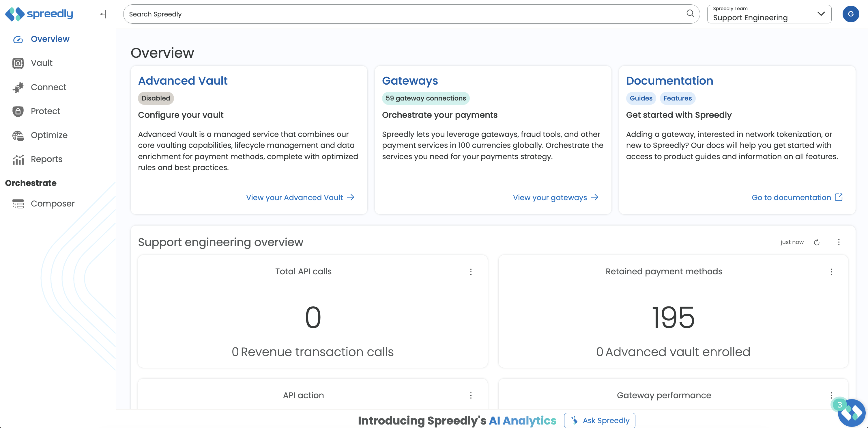The height and width of the screenshot is (428, 868).
Task: Click the 'Gateway performance' card title
Action: (x=664, y=395)
